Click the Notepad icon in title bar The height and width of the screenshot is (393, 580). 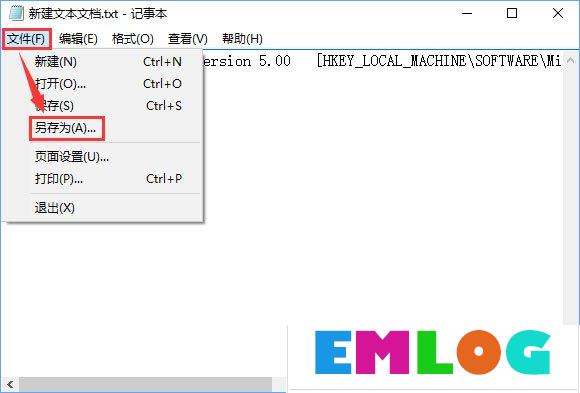16,13
